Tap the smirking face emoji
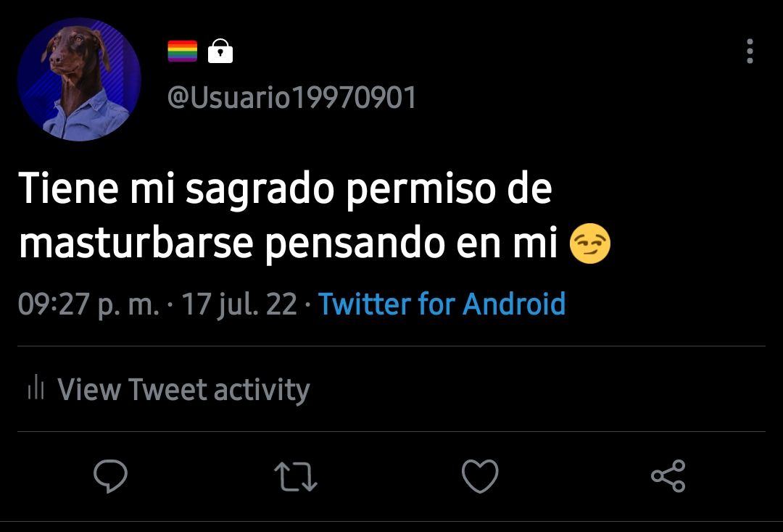Viewport: 783px width, 532px height. [589, 244]
